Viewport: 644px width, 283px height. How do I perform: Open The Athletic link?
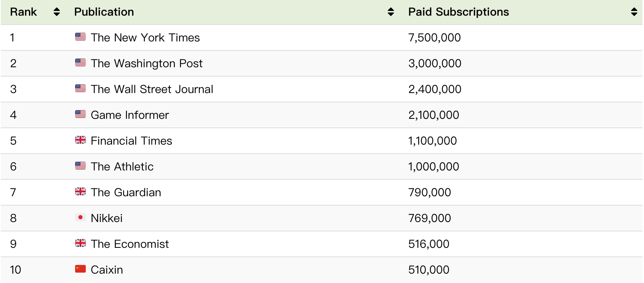pos(122,167)
